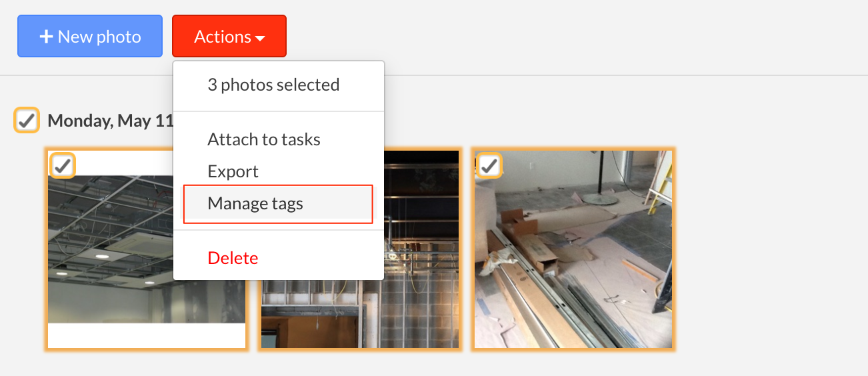The height and width of the screenshot is (376, 868).
Task: Deselect the ceiling grid photo checkbox
Action: click(x=63, y=165)
